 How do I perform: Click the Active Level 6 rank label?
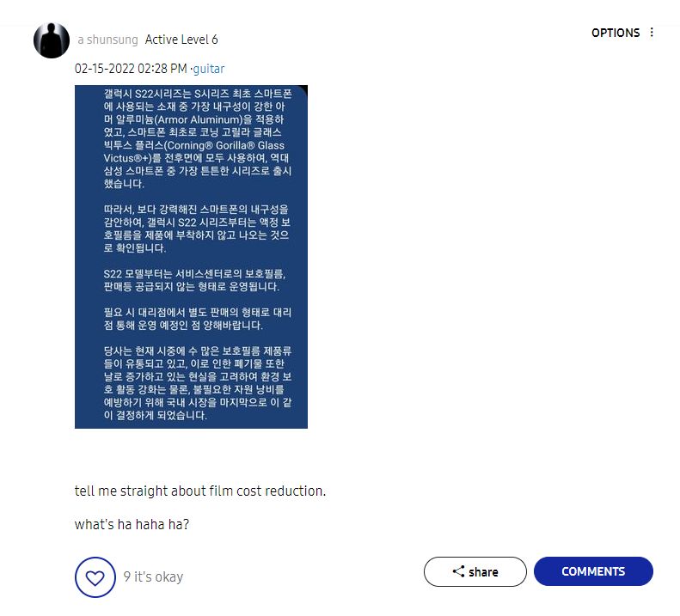tap(181, 40)
